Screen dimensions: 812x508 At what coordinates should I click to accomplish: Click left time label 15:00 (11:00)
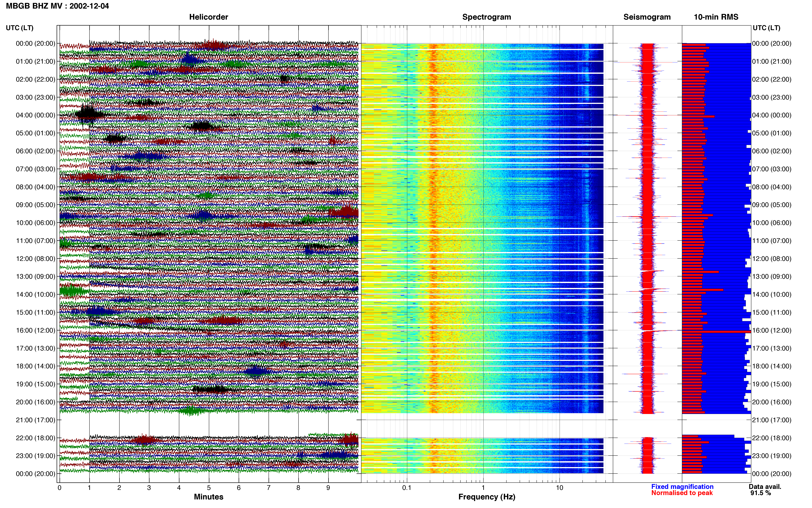pyautogui.click(x=36, y=312)
